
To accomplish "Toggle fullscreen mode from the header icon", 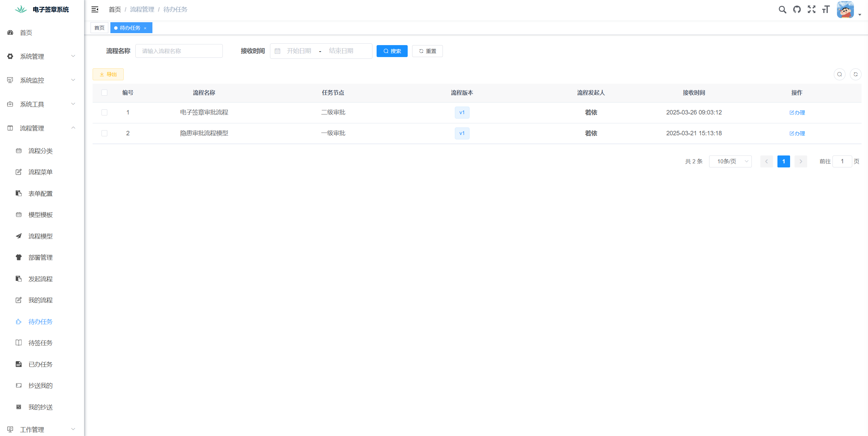I will 811,9.
